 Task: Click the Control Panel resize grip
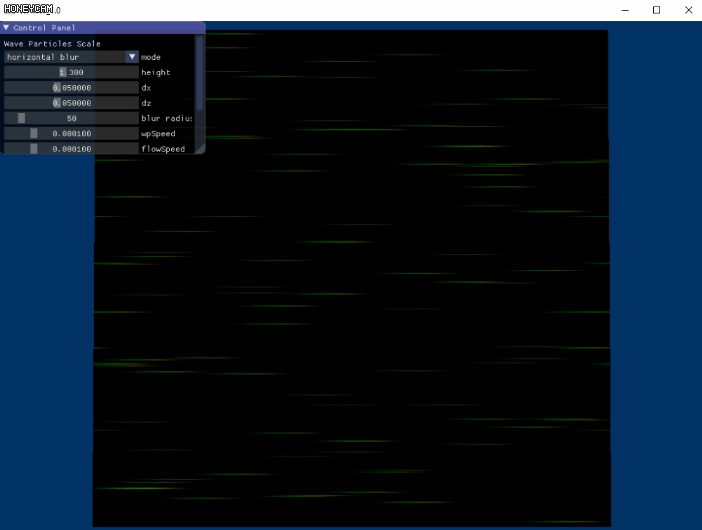(201, 149)
